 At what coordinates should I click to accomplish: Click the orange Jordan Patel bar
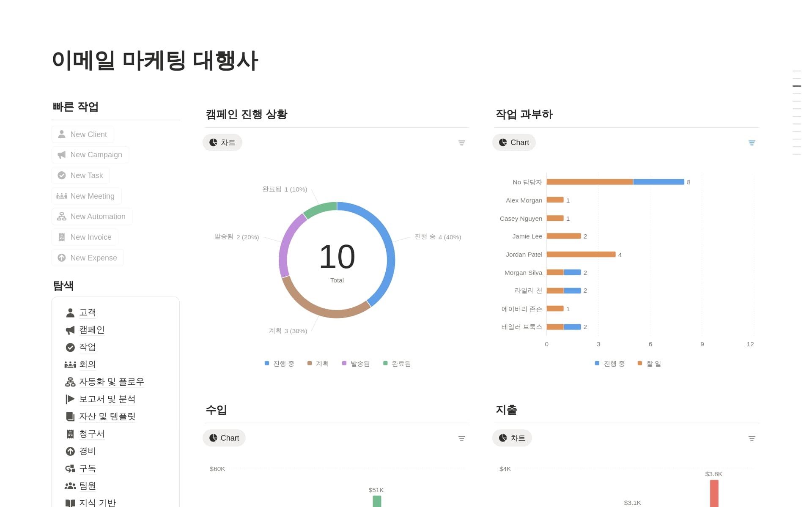click(x=581, y=255)
